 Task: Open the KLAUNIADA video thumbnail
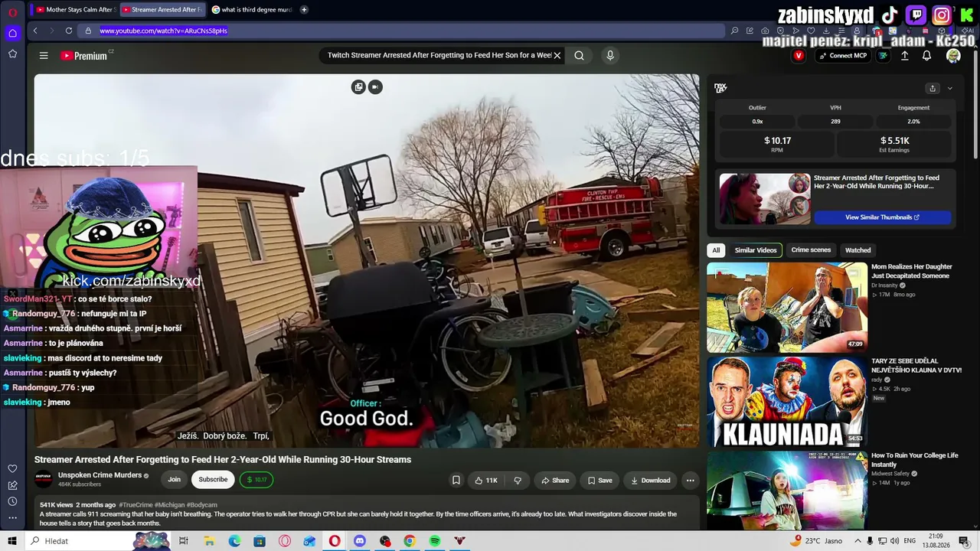tap(787, 402)
